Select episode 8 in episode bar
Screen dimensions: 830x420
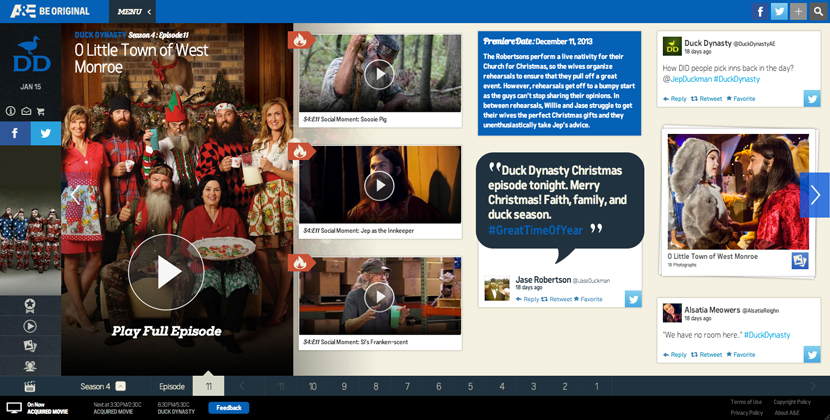376,386
